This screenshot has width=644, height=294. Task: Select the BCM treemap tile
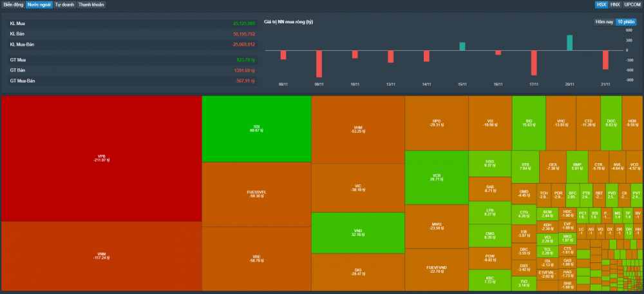coord(547,214)
